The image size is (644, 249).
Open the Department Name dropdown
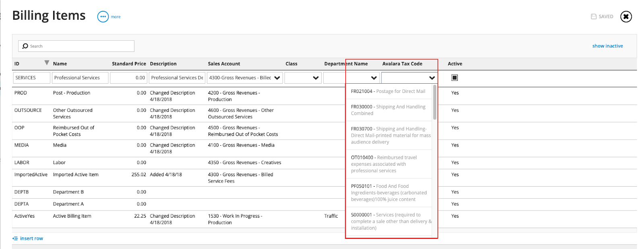(374, 78)
